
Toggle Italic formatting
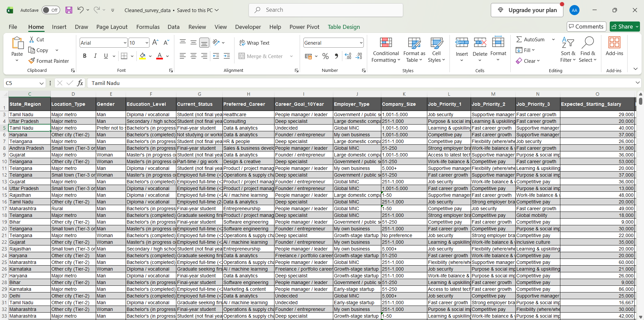[x=95, y=56]
